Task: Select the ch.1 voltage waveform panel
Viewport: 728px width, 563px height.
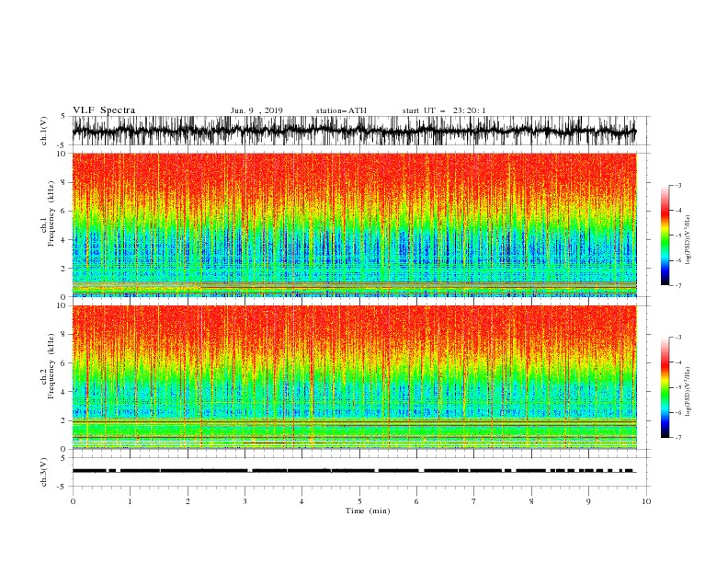Action: pos(360,131)
